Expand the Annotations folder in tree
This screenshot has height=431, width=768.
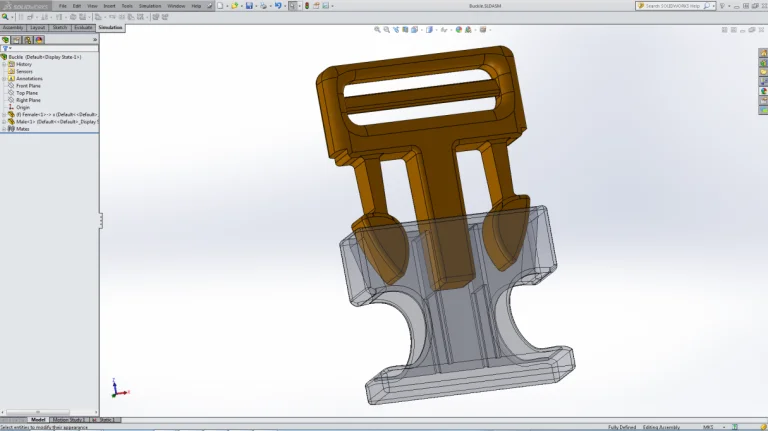[x=4, y=78]
